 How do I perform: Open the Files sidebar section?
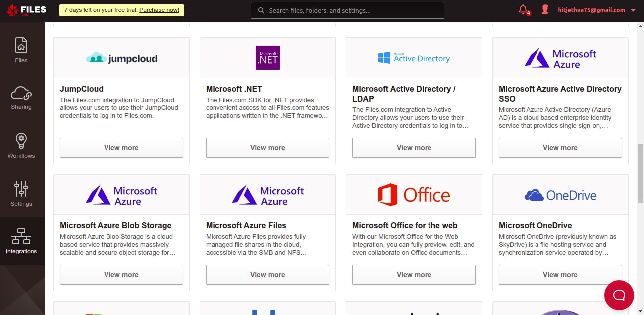21,50
